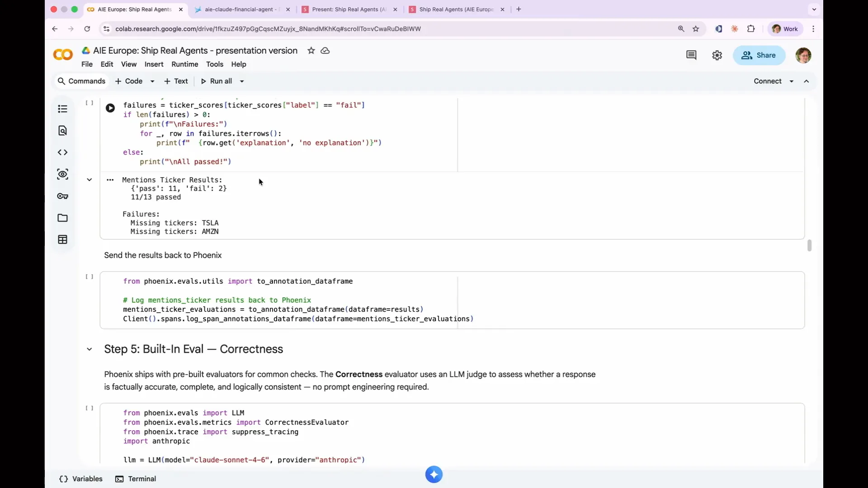Image resolution: width=868 pixels, height=488 pixels.
Task: Launch the Gemini assistant sparkle button
Action: [x=434, y=474]
